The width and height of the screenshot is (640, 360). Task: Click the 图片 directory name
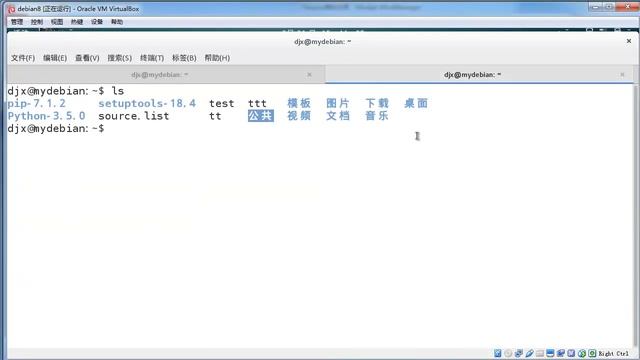tap(338, 103)
